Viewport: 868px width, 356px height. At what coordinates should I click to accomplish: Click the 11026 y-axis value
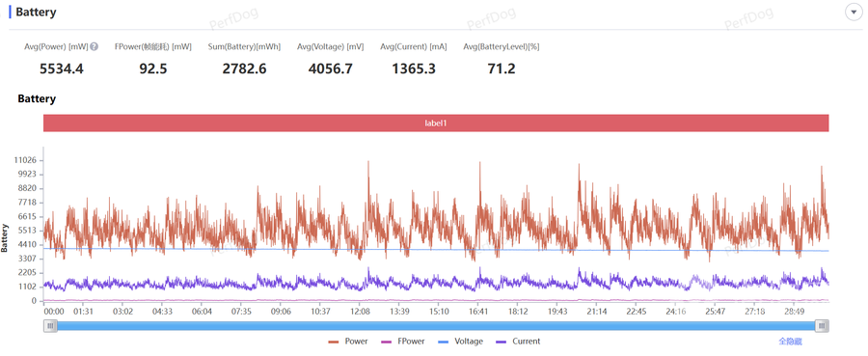coord(25,160)
